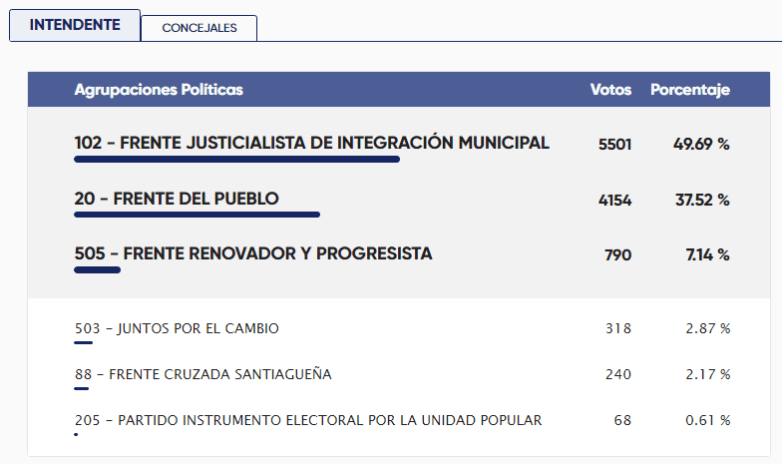The image size is (782, 464).
Task: Click the 37.52 % percentage value
Action: (702, 200)
